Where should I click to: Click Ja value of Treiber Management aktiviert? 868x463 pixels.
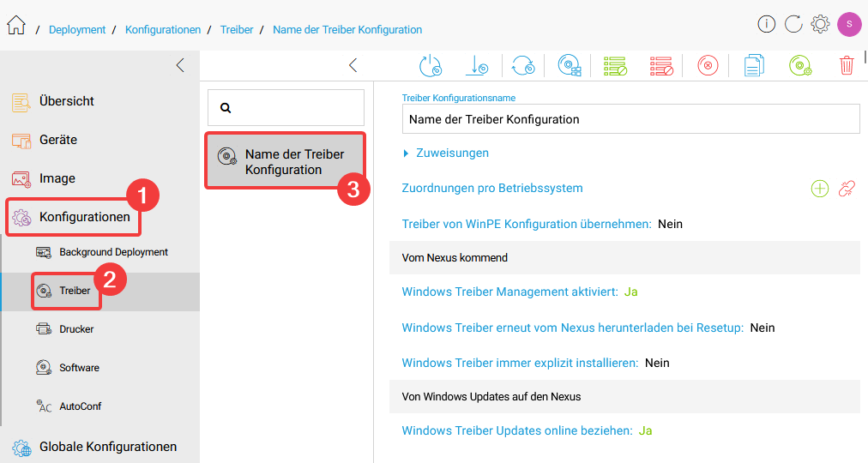(631, 292)
